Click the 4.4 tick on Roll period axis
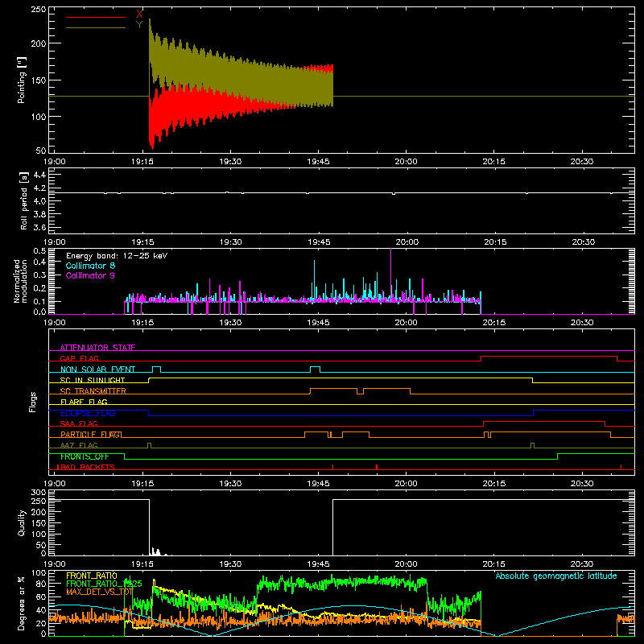 coord(39,175)
